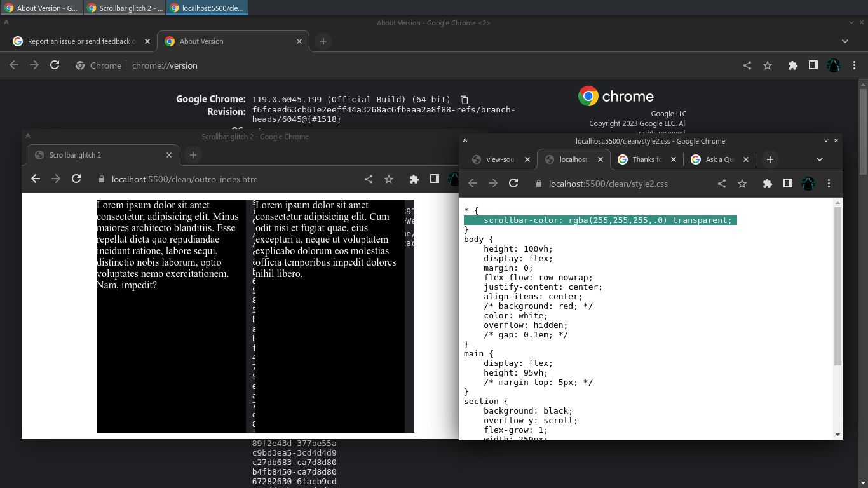Open extensions puzzle icon in style2.css window
This screenshot has width=868, height=488.
point(768,184)
